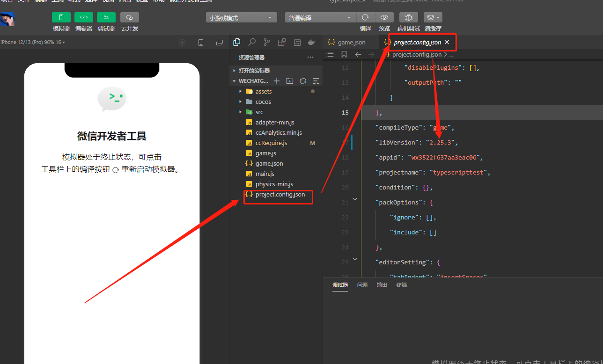Open the 云开发 cloud development button
The height and width of the screenshot is (364, 603).
tap(129, 17)
